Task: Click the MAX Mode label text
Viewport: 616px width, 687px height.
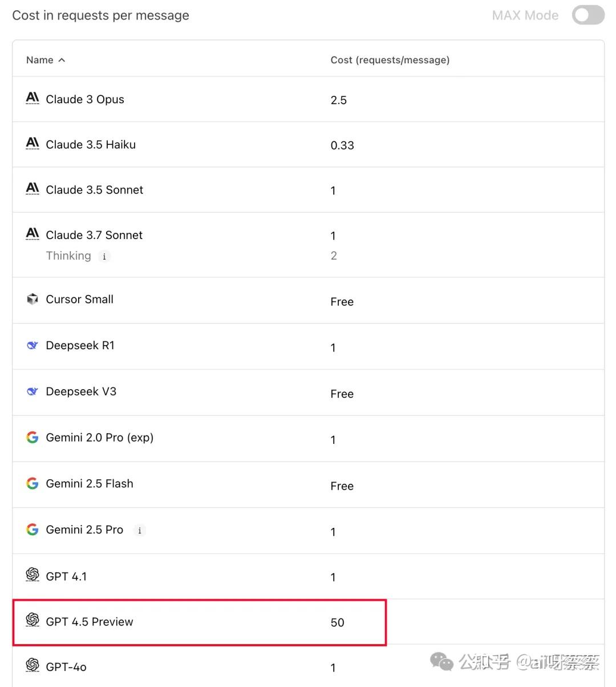Action: point(525,15)
